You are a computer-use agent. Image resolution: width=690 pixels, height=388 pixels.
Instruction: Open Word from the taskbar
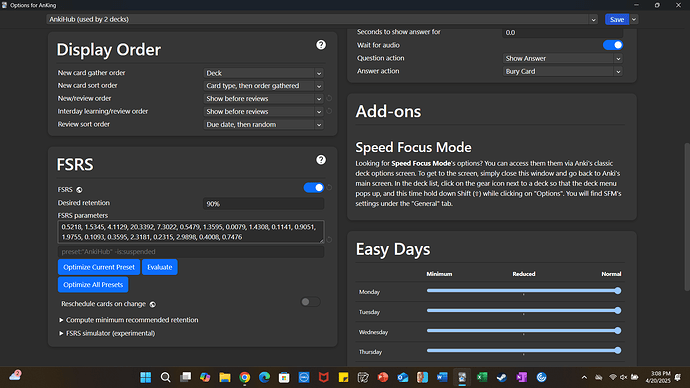click(442, 377)
